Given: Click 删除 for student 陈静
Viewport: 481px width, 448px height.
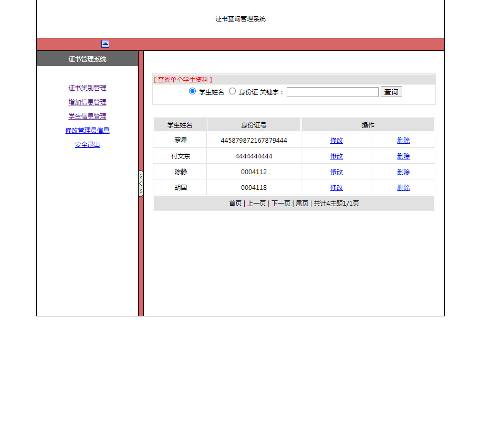Looking at the screenshot, I should (403, 172).
